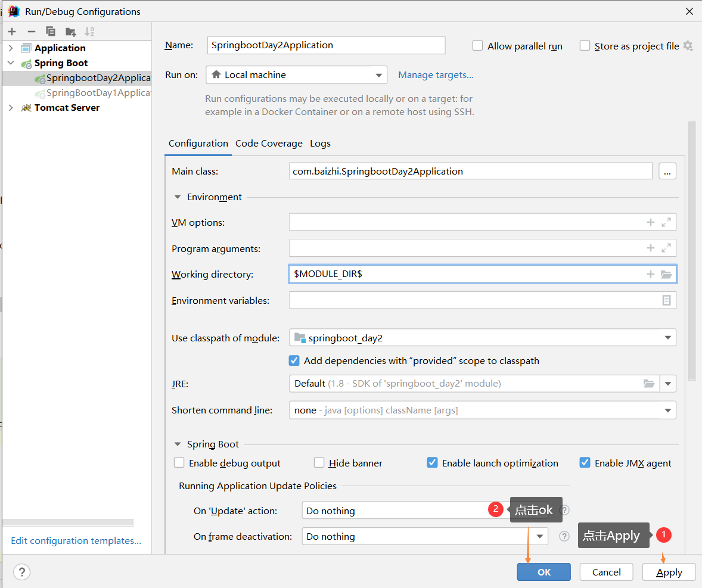Enable Store as project file

point(585,46)
